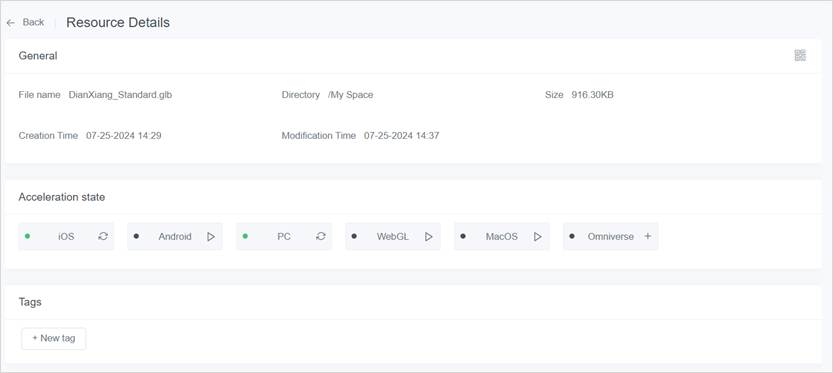833x373 pixels.
Task: Click the + New tag button
Action: (54, 338)
